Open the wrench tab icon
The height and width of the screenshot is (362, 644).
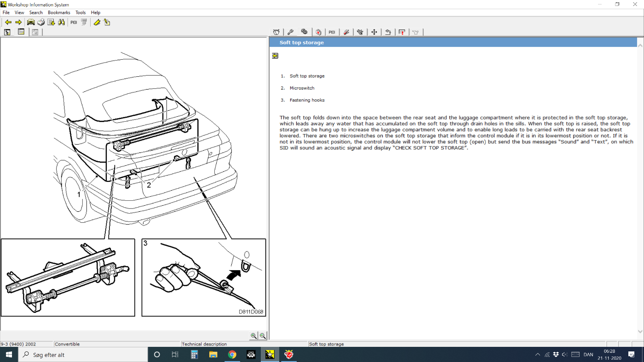coord(290,32)
